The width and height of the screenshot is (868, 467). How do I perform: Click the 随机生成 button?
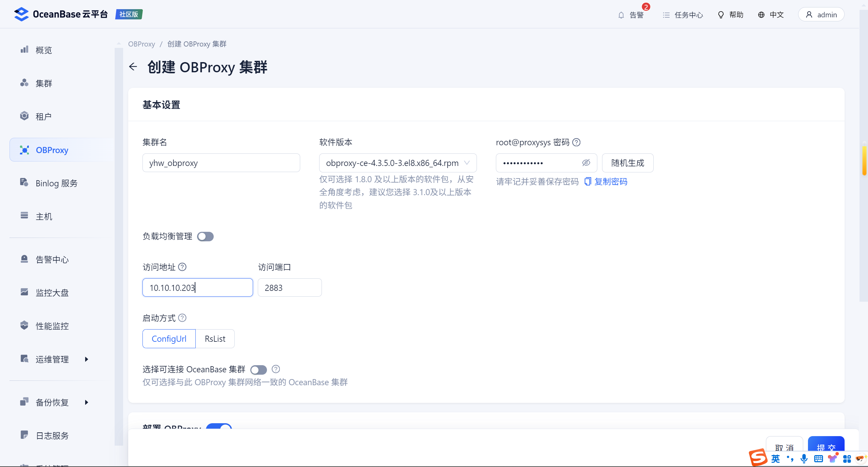tap(627, 163)
